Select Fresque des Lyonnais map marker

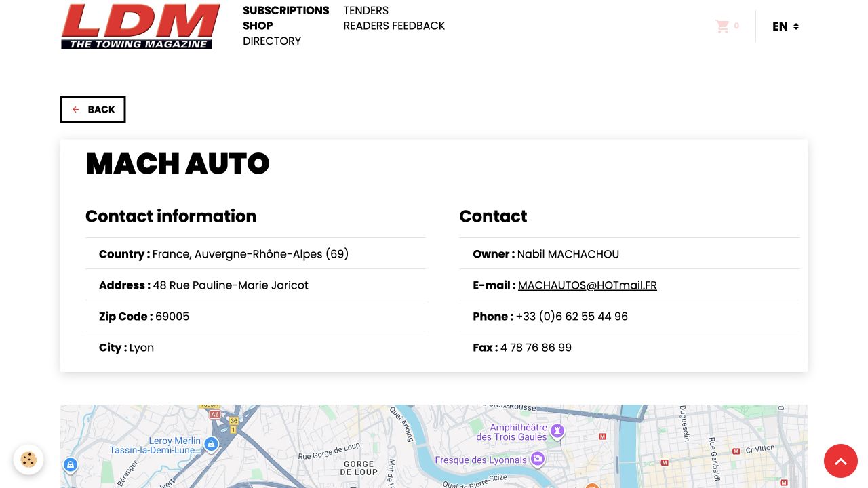pyautogui.click(x=538, y=459)
